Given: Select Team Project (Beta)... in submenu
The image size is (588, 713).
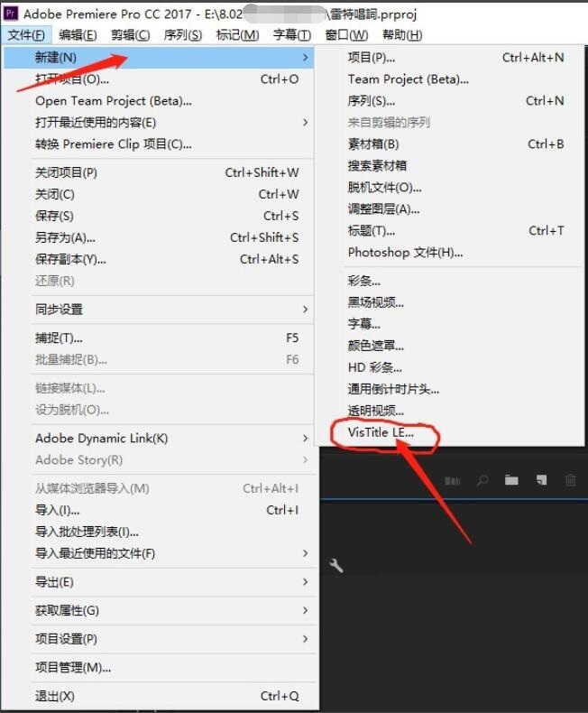Looking at the screenshot, I should [x=450, y=79].
